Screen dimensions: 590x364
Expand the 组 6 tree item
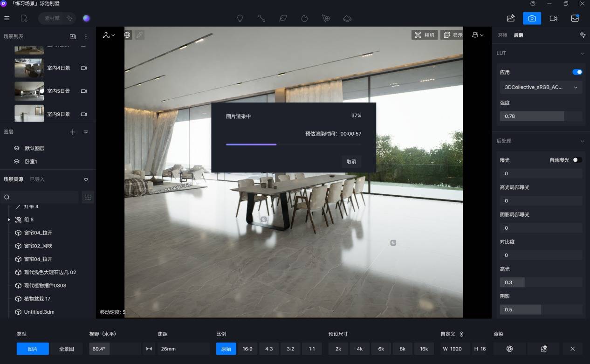coord(9,220)
